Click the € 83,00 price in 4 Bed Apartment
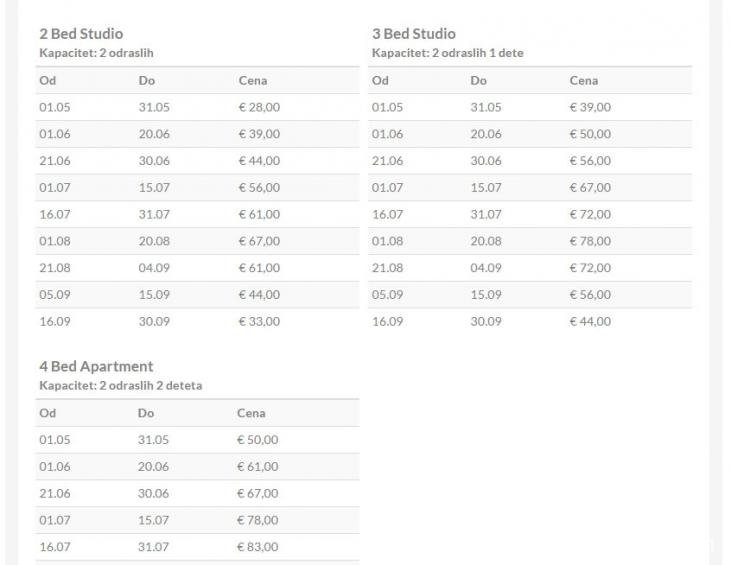731x565 pixels. pyautogui.click(x=257, y=547)
